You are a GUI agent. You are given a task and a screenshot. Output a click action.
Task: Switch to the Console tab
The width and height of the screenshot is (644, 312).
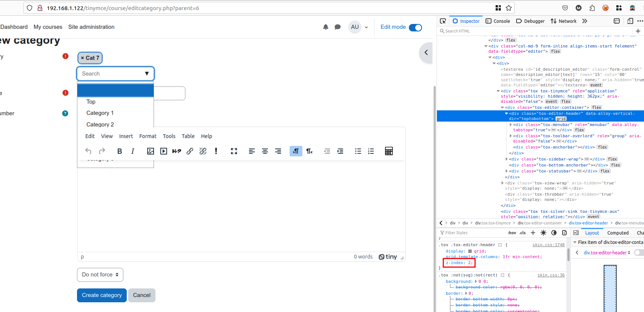(x=498, y=21)
